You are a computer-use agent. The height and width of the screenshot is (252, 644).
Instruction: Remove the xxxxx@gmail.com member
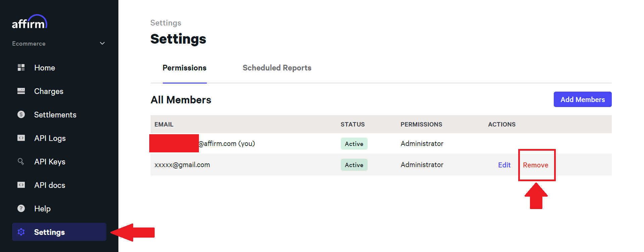tap(536, 165)
